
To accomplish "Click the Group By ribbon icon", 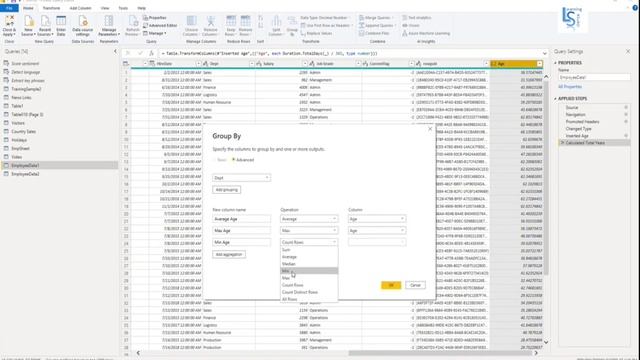I will tap(292, 26).
